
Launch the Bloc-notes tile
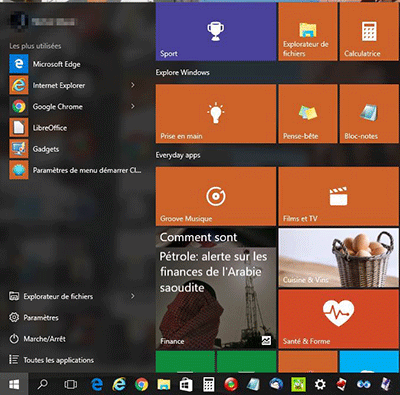click(x=369, y=114)
